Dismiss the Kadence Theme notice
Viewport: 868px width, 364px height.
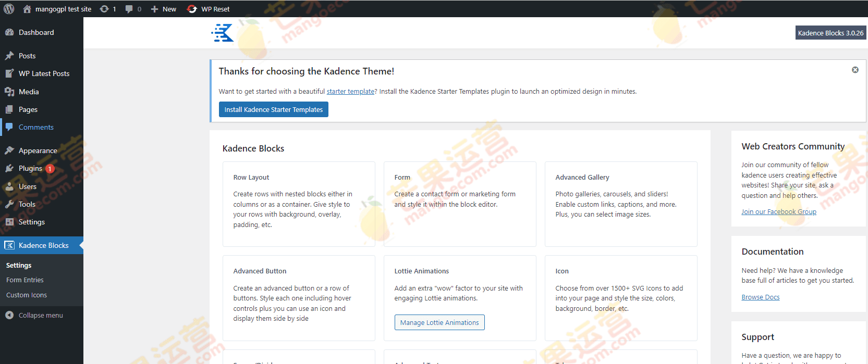[855, 70]
